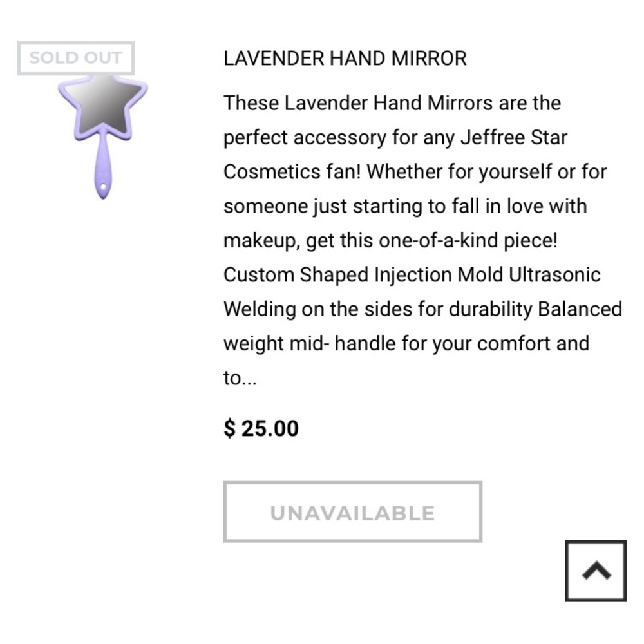The width and height of the screenshot is (644, 644).
Task: Click the "Cosmetics fan!" phrase
Action: click(x=292, y=172)
